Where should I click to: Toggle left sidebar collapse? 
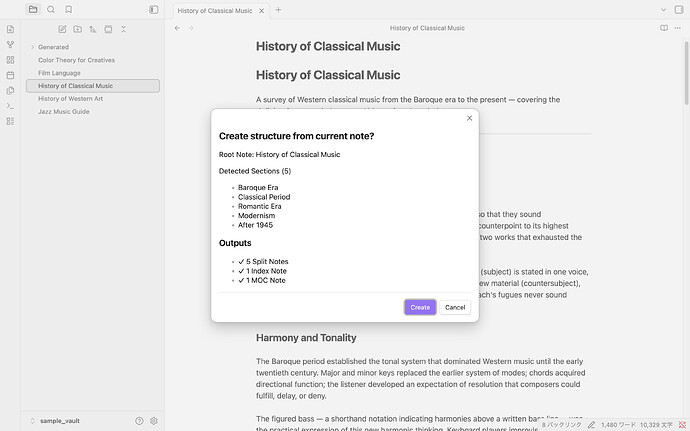(x=154, y=9)
